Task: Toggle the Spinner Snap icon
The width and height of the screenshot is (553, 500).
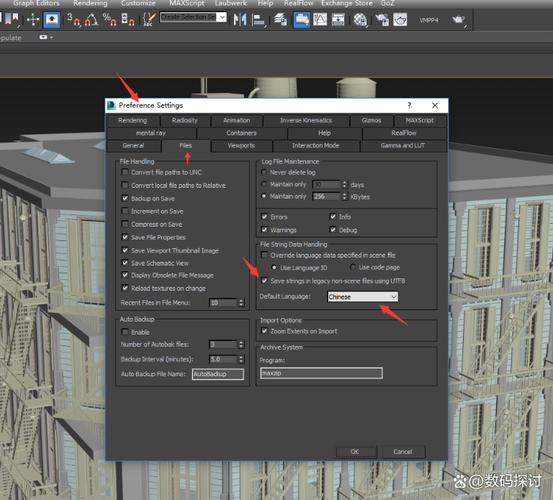Action: pos(128,19)
